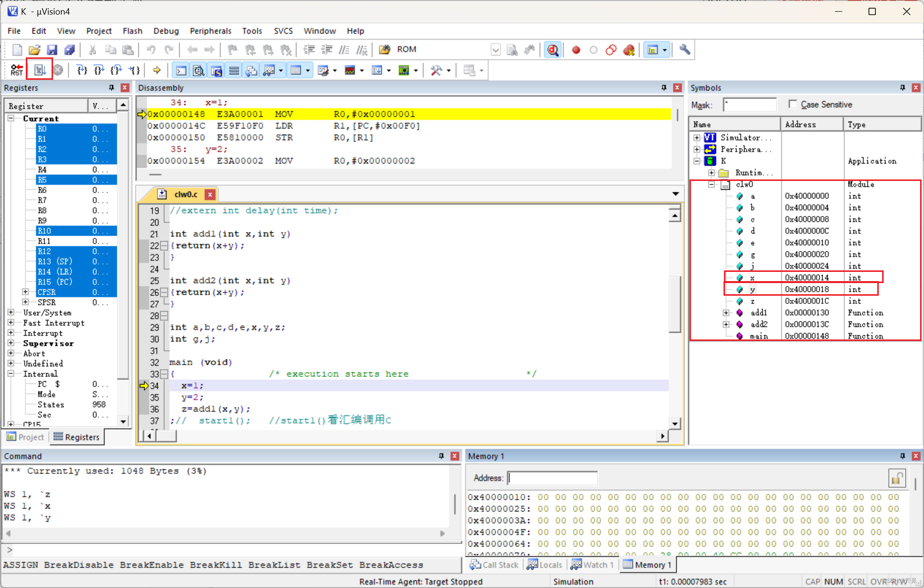Switch to the Project tab
This screenshot has height=588, width=924.
click(25, 437)
